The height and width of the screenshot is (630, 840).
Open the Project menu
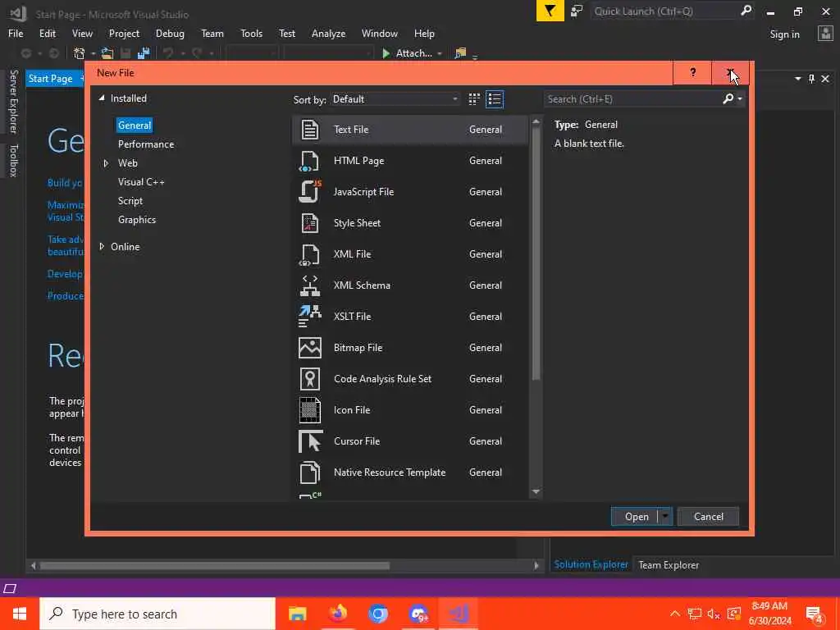pyautogui.click(x=124, y=33)
